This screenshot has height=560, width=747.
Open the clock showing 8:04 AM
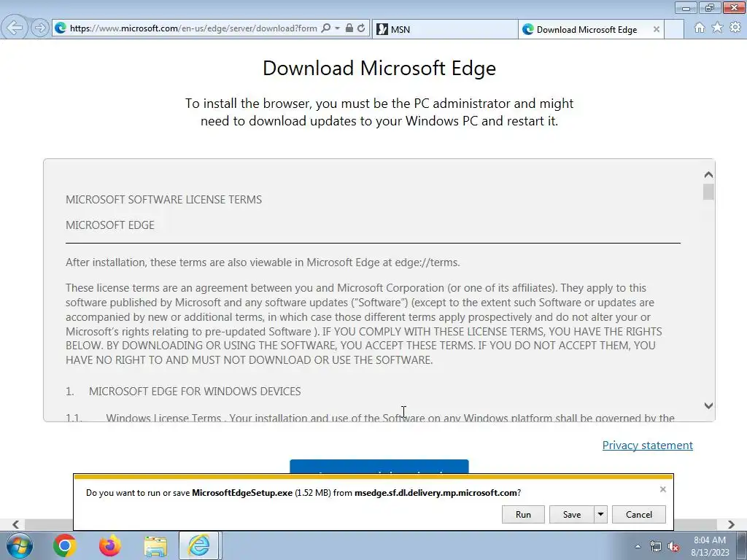click(710, 545)
